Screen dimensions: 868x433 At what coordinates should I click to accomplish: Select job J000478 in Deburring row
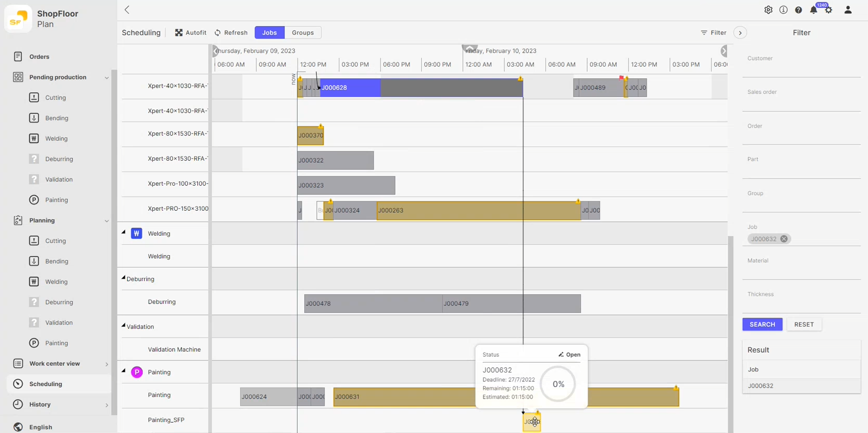[373, 304]
